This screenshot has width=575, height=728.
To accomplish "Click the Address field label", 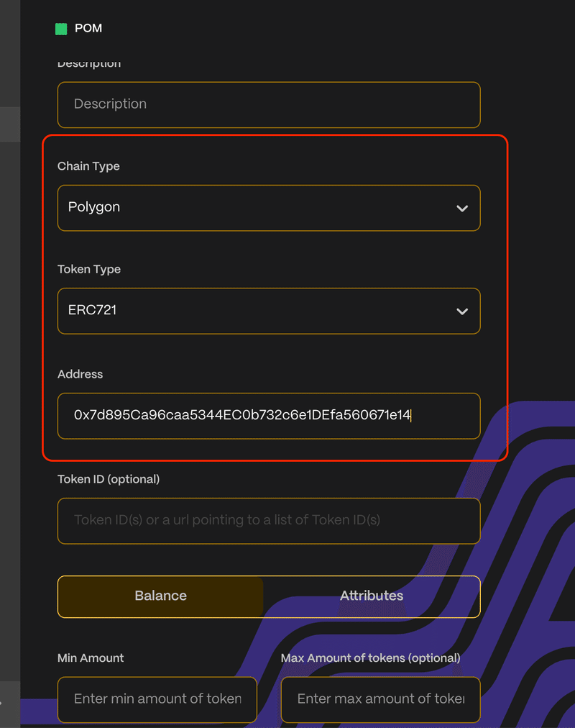I will click(x=80, y=374).
